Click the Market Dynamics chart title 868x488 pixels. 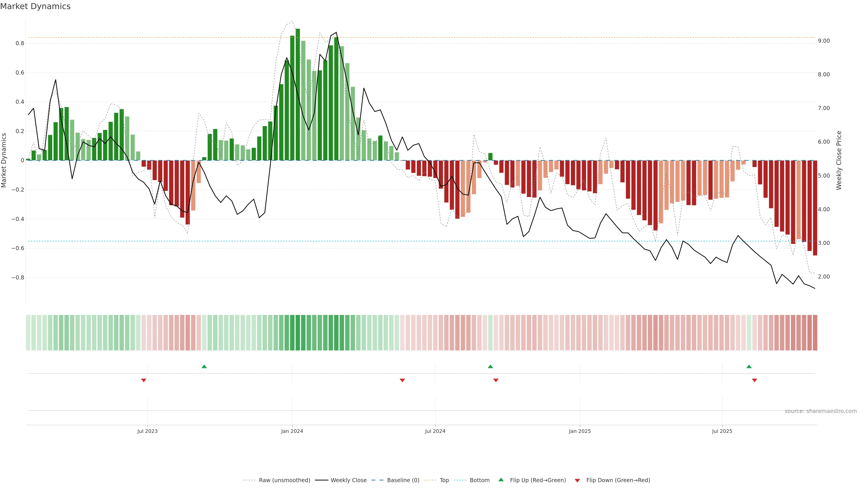(35, 6)
